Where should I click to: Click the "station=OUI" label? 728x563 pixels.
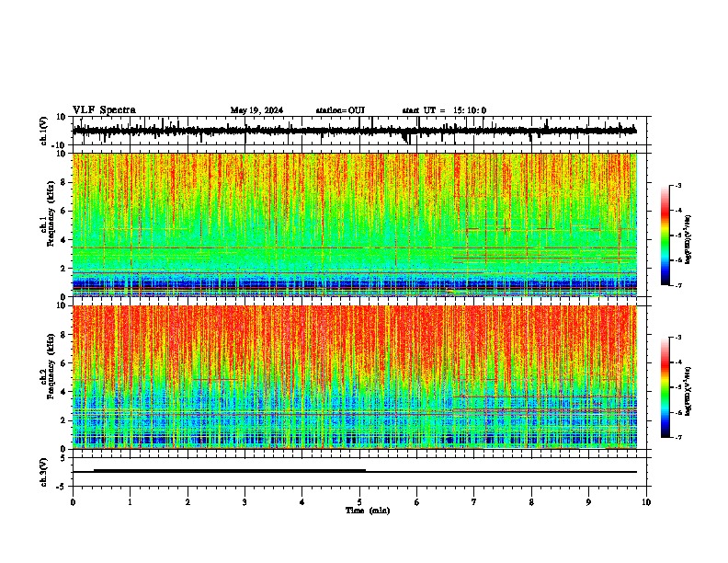340,110
